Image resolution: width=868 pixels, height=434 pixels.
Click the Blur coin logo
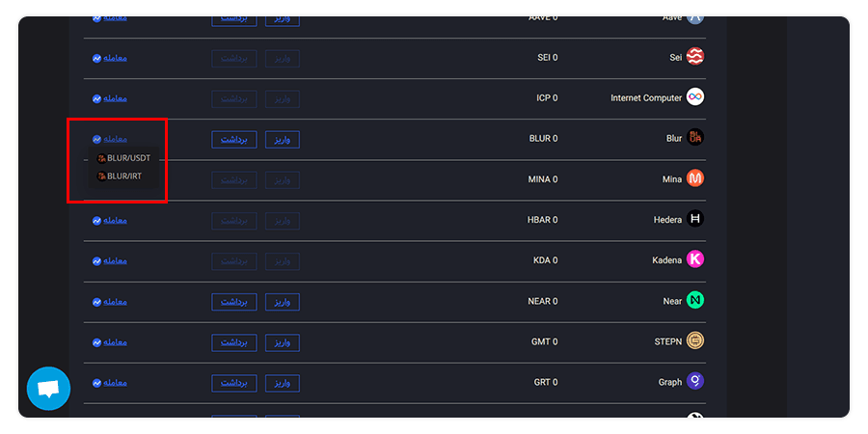point(694,138)
